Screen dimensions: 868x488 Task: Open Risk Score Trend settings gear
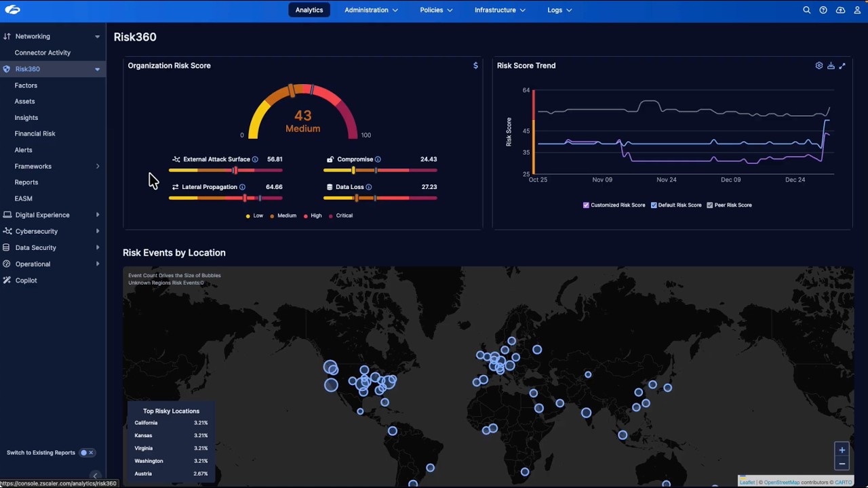[819, 66]
